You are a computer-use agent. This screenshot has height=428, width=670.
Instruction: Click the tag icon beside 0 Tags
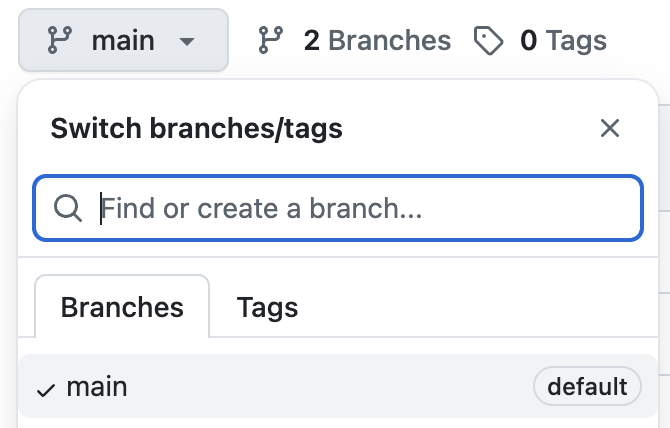[488, 41]
